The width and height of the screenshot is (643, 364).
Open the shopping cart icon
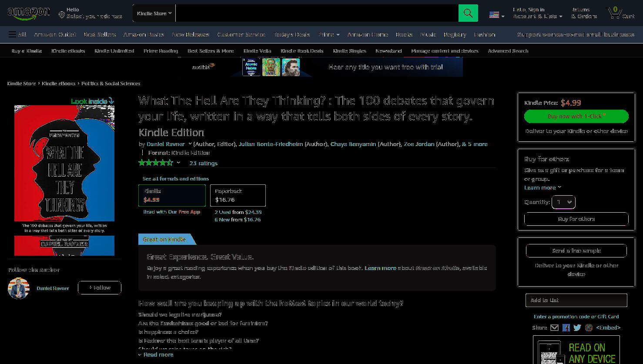click(x=620, y=13)
